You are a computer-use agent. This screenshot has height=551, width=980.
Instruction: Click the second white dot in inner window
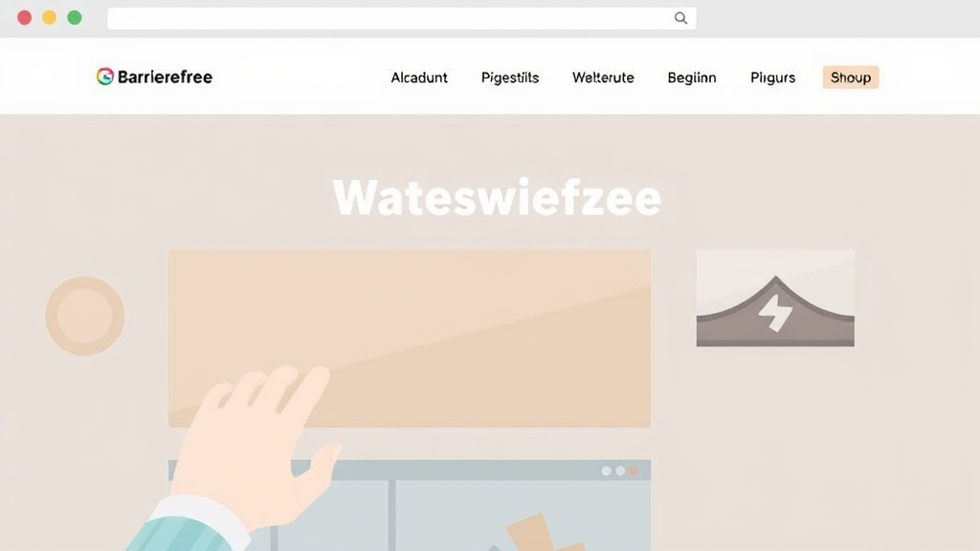click(620, 471)
